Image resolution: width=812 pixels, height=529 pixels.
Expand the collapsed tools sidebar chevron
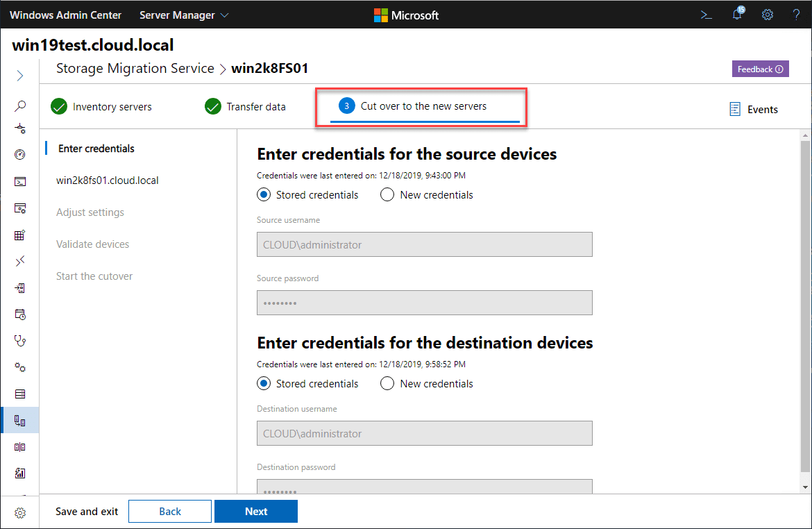pos(20,76)
